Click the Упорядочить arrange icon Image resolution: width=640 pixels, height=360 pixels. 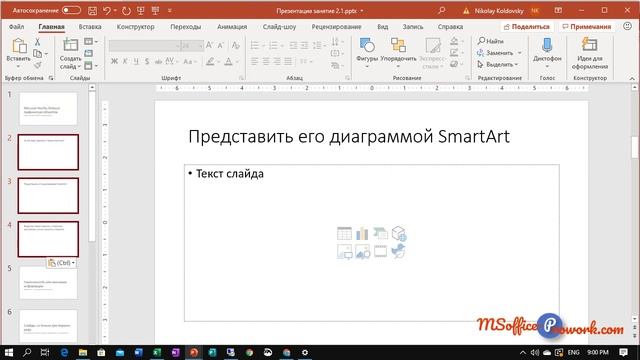398,45
